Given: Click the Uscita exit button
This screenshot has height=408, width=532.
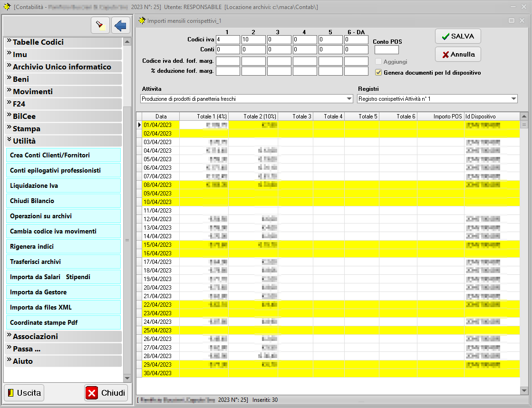Looking at the screenshot, I should pos(24,393).
